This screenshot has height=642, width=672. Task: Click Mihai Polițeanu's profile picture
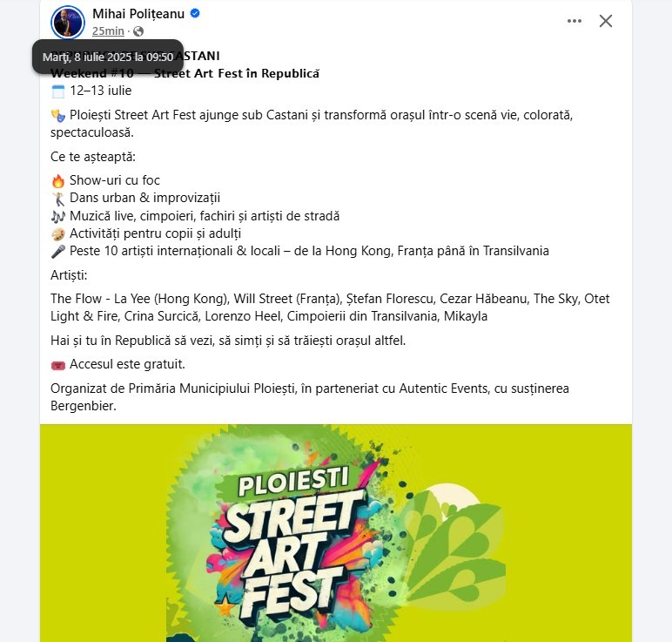pyautogui.click(x=68, y=22)
